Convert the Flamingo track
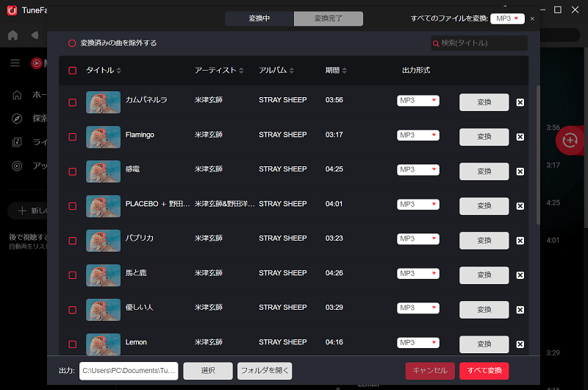The height and width of the screenshot is (390, 588). (x=484, y=137)
